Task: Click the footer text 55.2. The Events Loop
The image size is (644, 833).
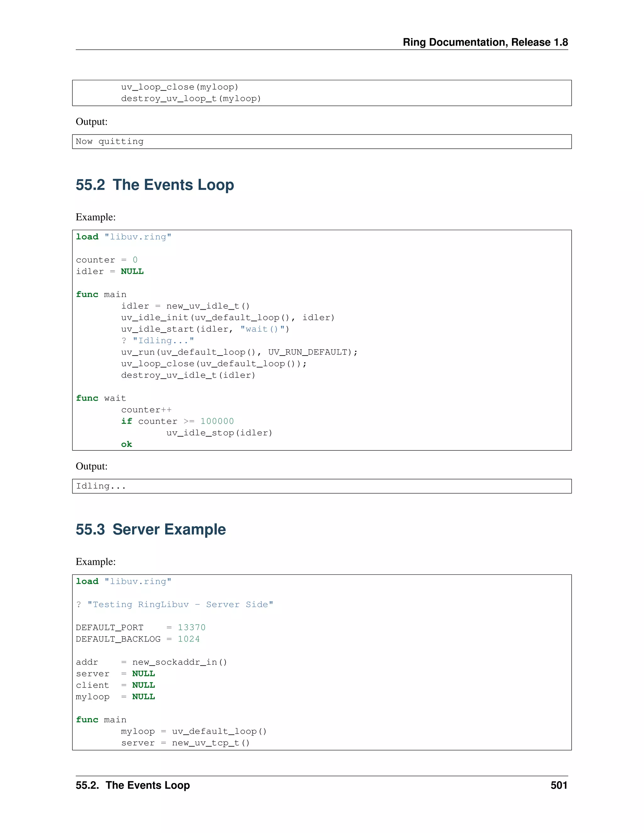Action: 132,785
